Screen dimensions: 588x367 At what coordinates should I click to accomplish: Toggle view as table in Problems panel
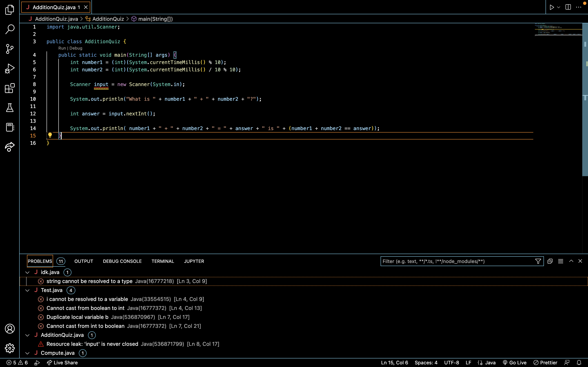pyautogui.click(x=561, y=261)
